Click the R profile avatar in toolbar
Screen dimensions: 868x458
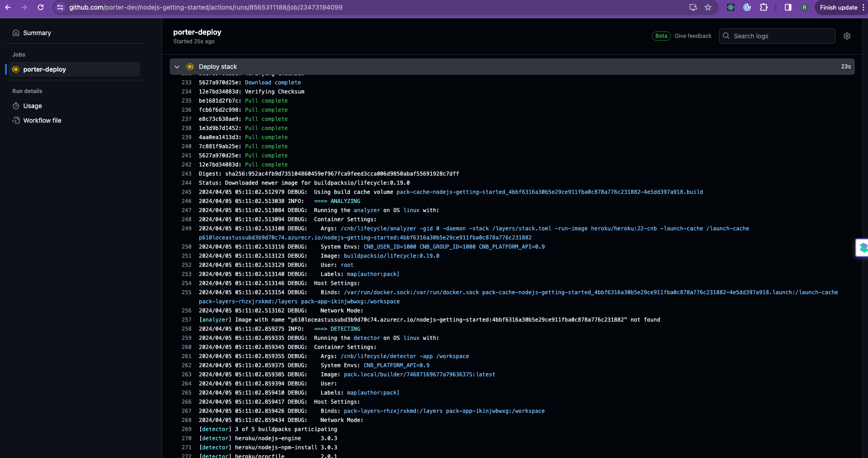tap(804, 7)
